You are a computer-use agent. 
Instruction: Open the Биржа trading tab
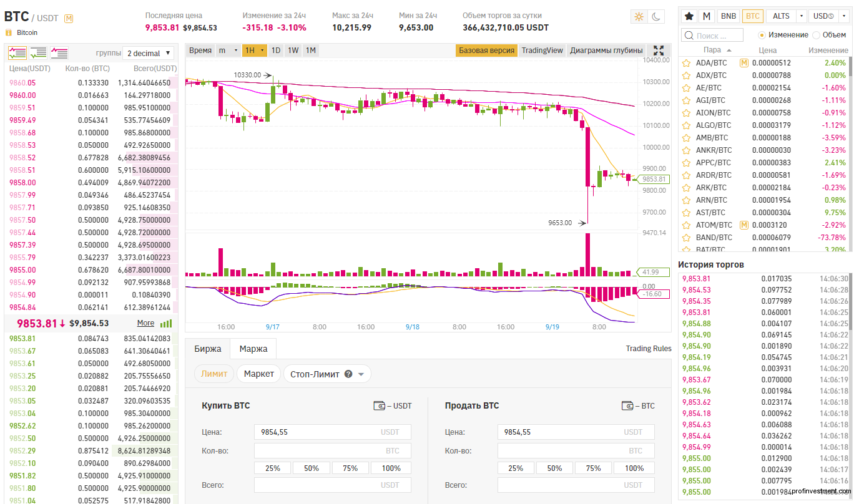(x=208, y=349)
